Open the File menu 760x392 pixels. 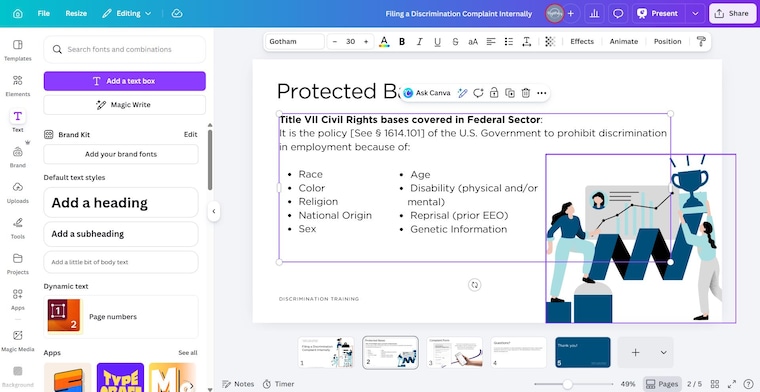click(44, 14)
